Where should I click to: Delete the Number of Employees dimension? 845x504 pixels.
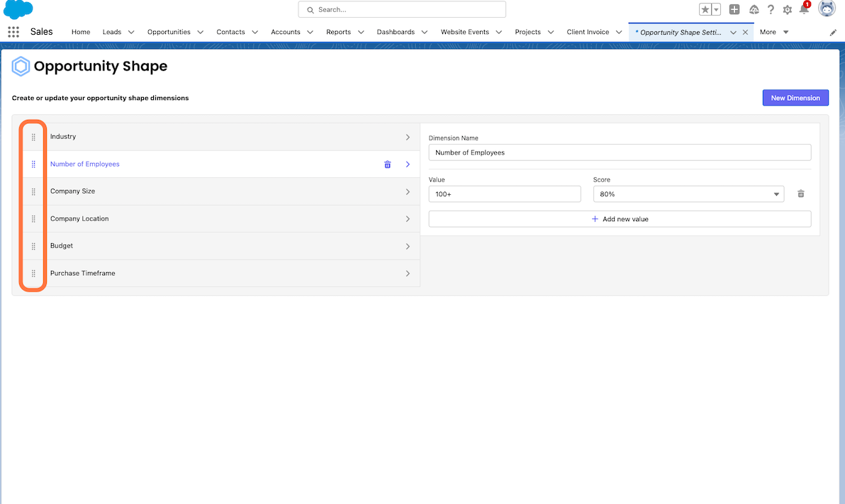[x=388, y=164]
